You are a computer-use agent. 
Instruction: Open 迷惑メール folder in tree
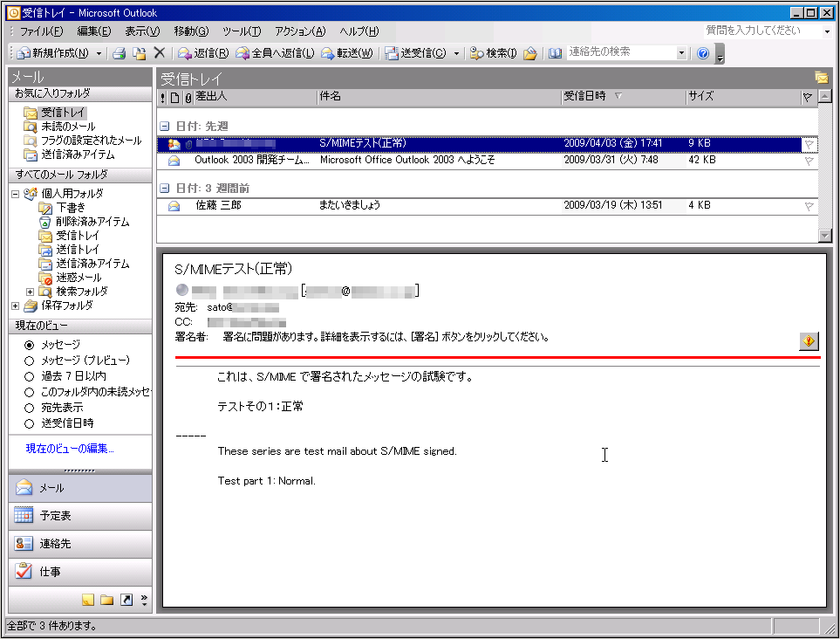(x=70, y=278)
